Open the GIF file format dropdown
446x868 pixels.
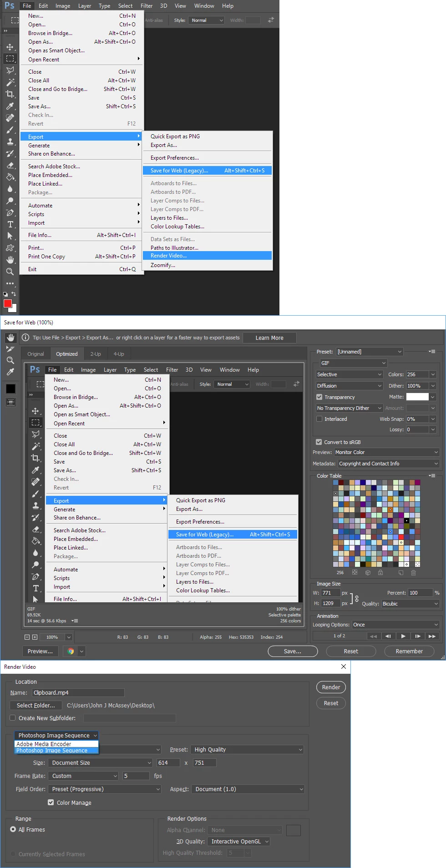click(x=353, y=363)
